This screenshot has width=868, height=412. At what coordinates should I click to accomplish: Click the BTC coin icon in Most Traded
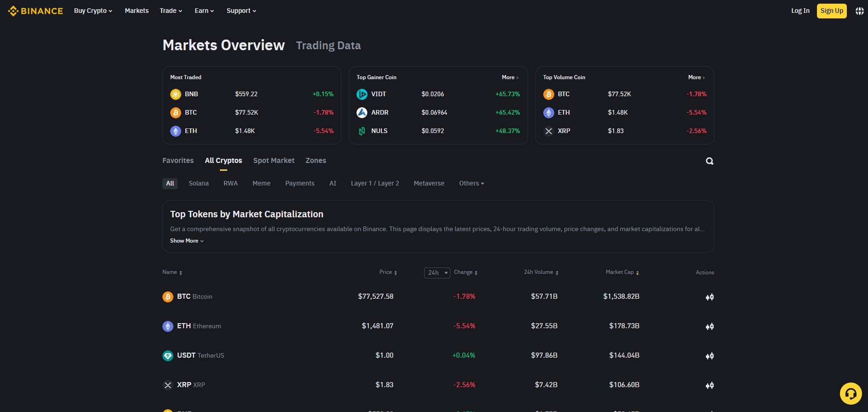tap(176, 113)
